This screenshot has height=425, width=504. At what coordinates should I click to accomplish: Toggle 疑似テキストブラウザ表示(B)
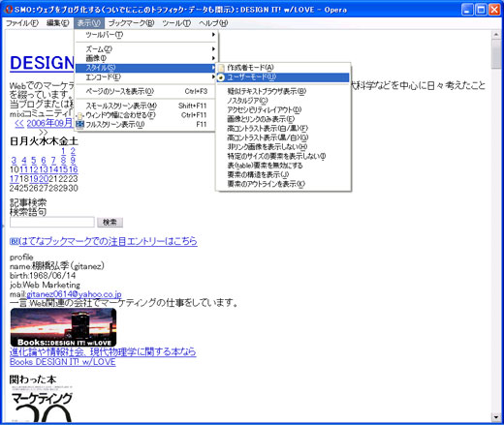(283, 91)
